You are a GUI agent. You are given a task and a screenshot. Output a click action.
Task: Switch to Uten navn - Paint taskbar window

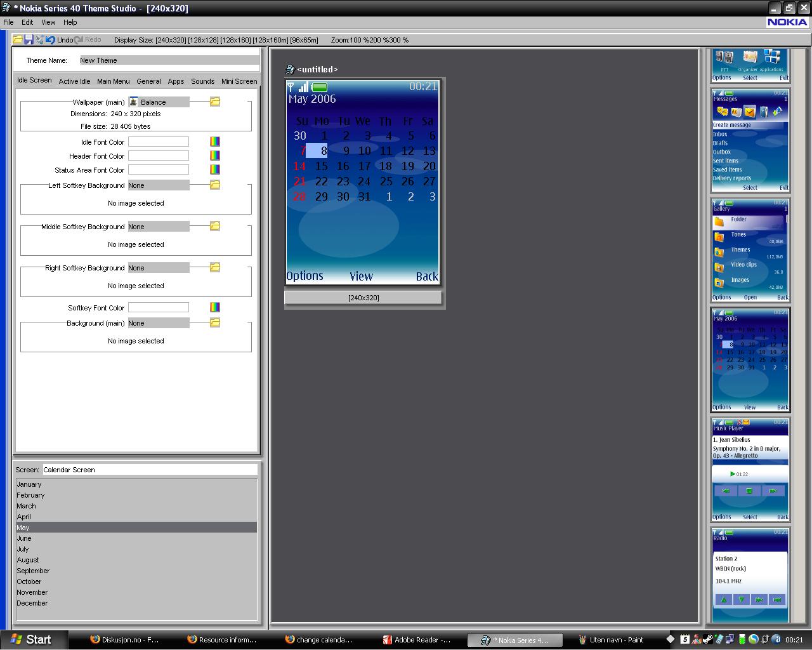point(613,640)
